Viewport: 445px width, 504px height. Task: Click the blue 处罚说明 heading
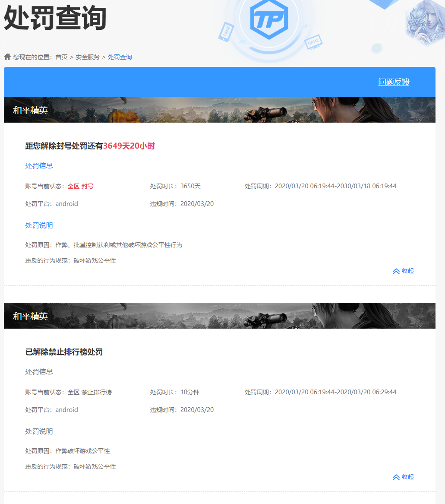click(39, 225)
